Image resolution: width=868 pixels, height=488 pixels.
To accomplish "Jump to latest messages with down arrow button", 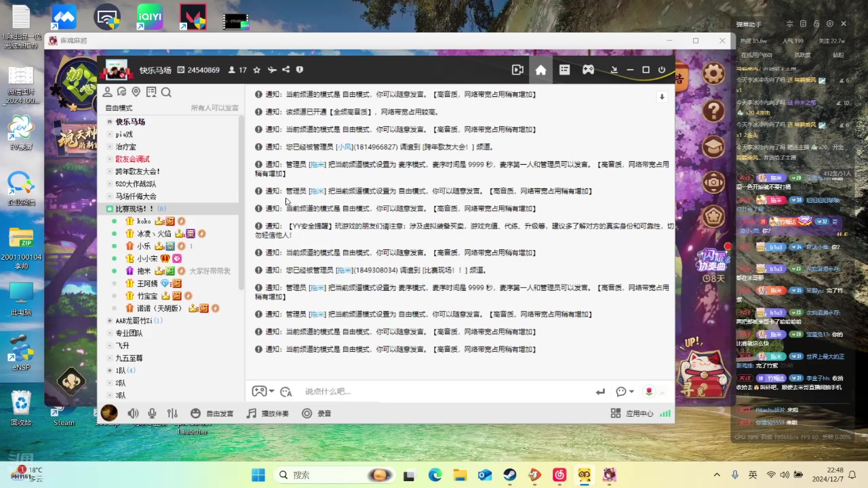I will coord(662,97).
